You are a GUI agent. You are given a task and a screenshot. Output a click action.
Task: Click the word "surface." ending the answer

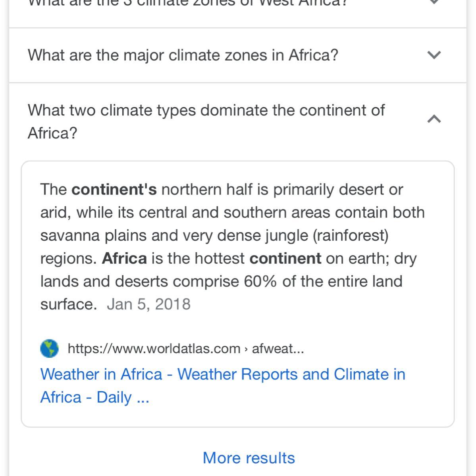pos(68,304)
